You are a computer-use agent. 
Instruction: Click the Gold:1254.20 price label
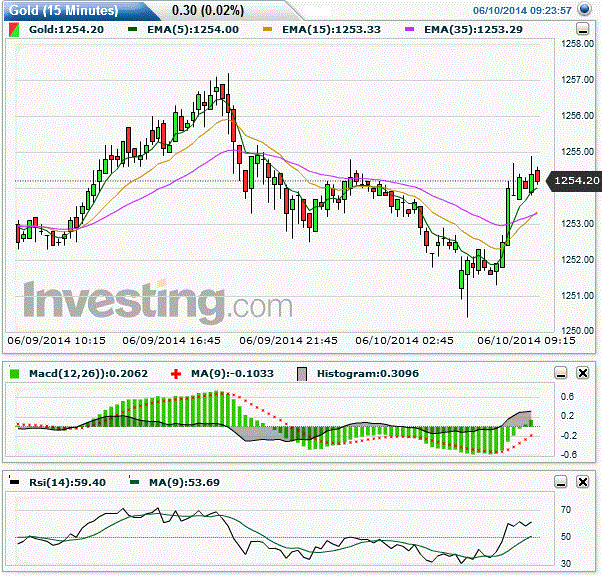[x=66, y=30]
